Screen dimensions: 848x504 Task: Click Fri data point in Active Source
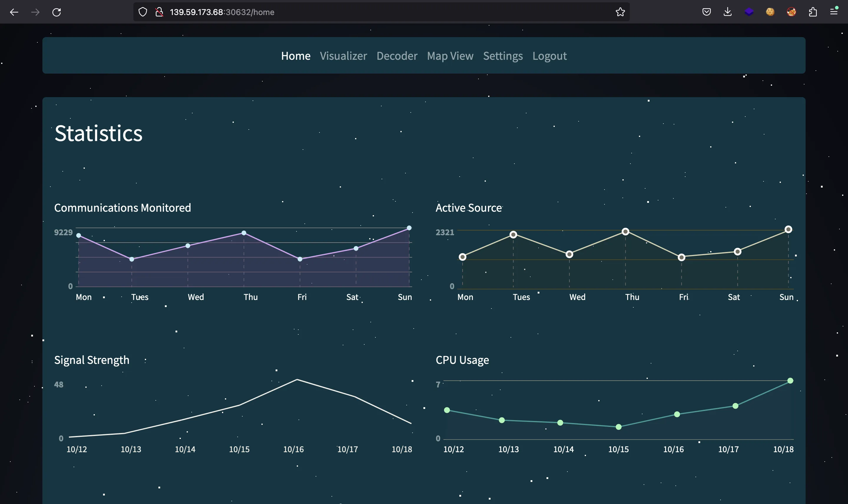(681, 257)
